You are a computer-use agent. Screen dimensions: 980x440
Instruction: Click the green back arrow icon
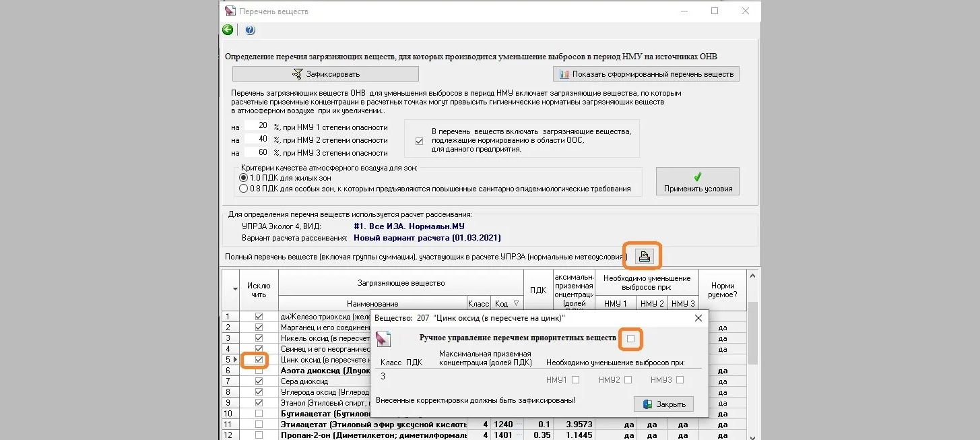228,30
